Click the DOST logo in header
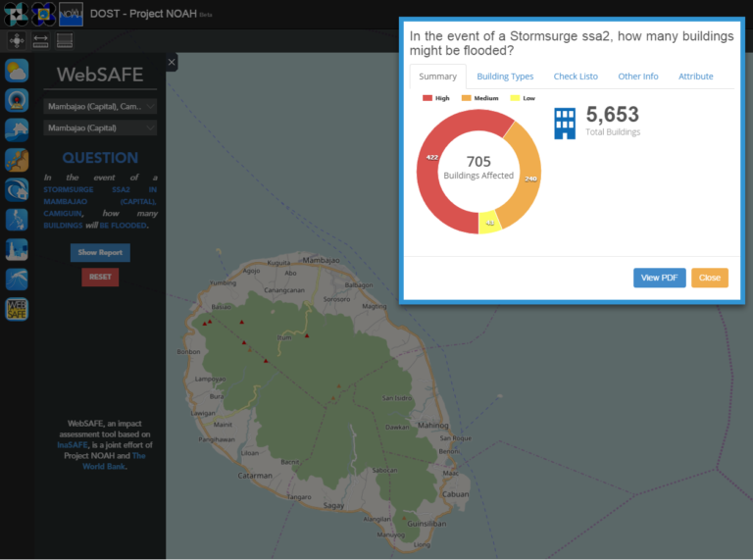The height and width of the screenshot is (560, 753). tap(16, 14)
